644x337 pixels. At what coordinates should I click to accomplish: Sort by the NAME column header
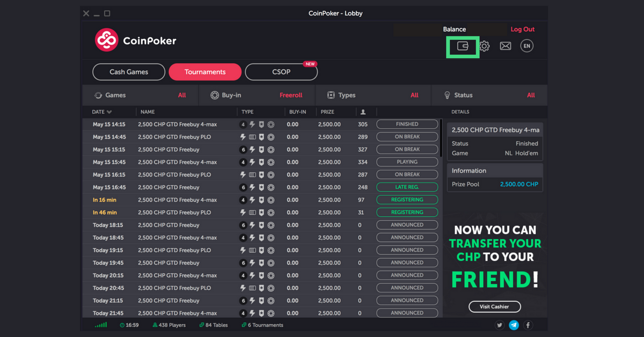[148, 112]
